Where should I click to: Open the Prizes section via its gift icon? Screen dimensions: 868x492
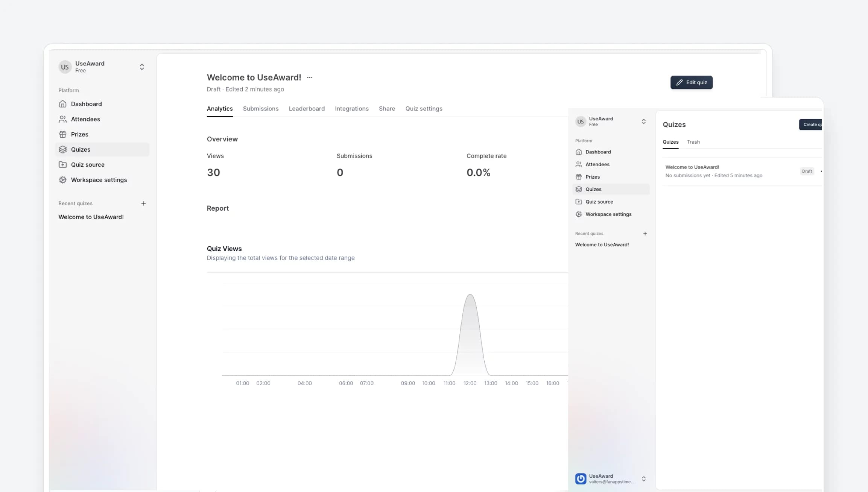[x=62, y=134]
